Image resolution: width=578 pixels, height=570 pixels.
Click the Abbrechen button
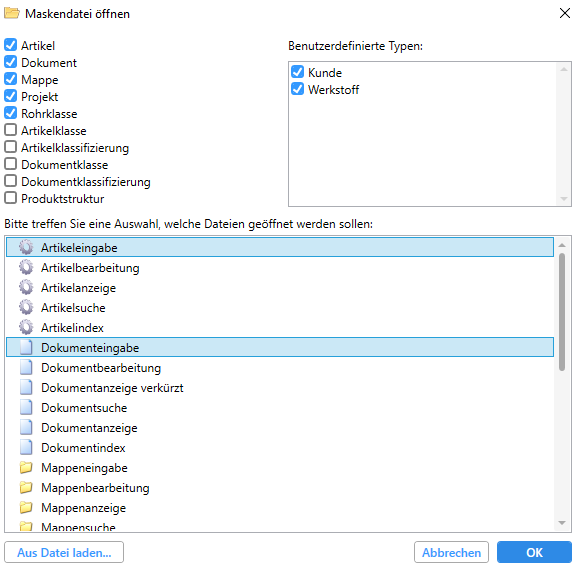(x=451, y=552)
